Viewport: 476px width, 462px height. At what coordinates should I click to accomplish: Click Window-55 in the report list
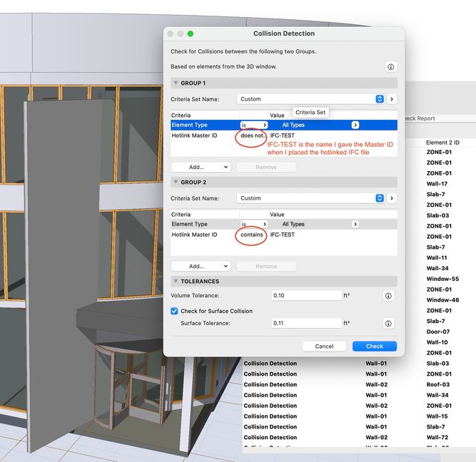pos(442,279)
